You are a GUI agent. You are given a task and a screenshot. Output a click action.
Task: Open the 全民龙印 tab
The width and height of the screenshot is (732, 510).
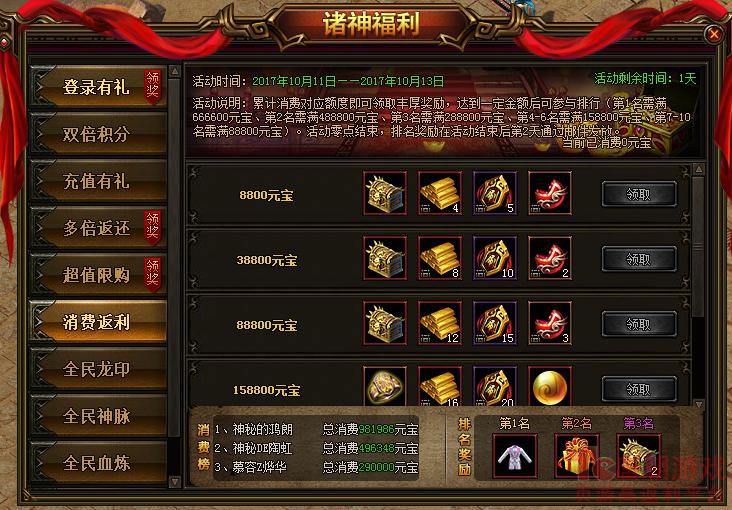(97, 369)
